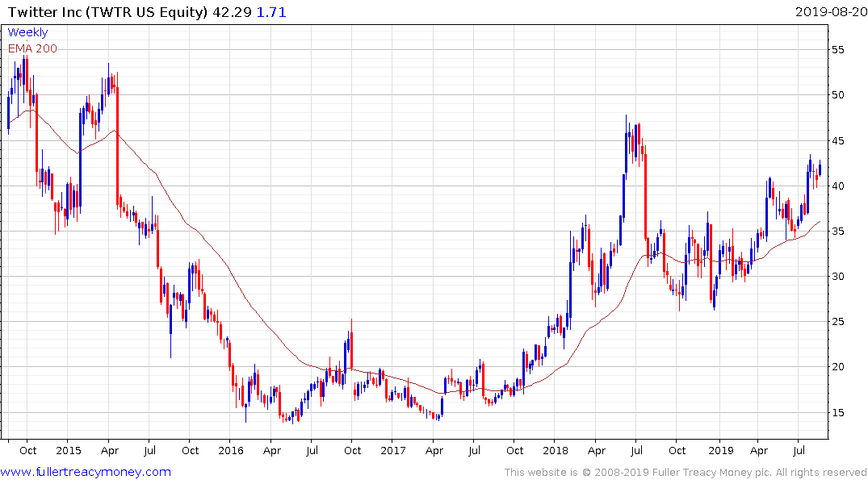Click the chart date 2019-08-20

[832, 11]
